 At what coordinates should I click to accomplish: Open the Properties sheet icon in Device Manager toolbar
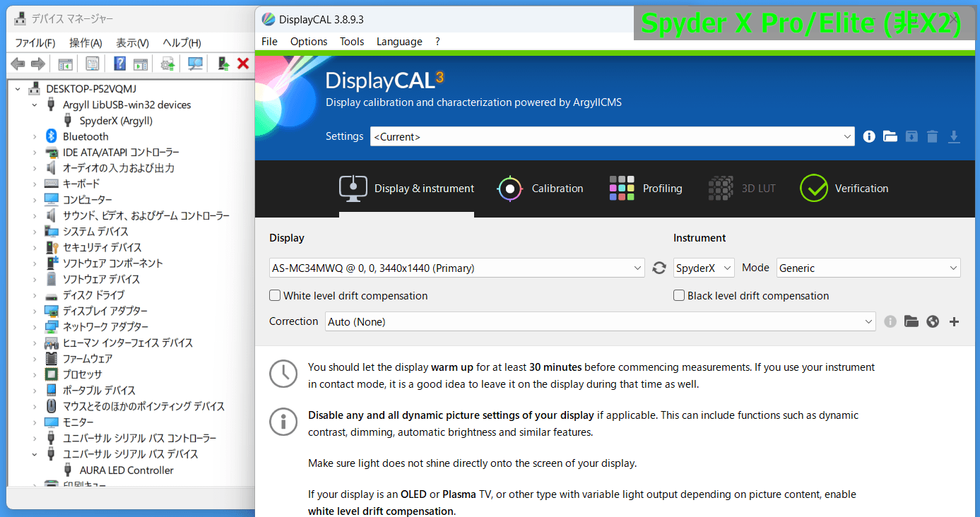93,64
